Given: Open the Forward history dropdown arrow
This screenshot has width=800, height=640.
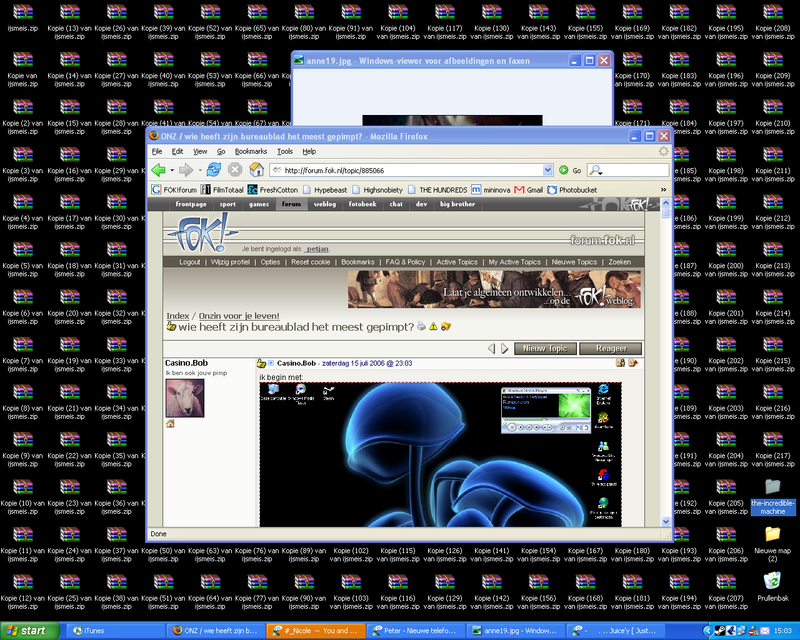Looking at the screenshot, I should click(x=199, y=170).
